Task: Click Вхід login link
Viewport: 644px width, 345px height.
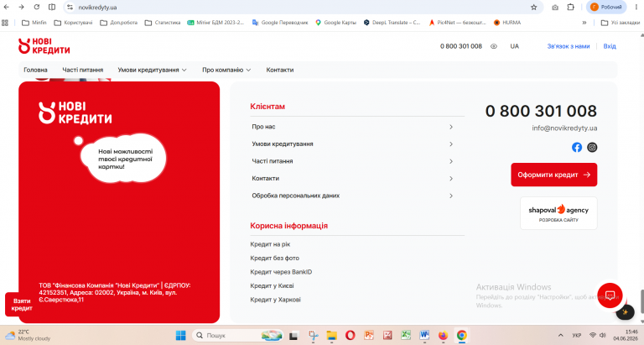Action: pyautogui.click(x=610, y=46)
